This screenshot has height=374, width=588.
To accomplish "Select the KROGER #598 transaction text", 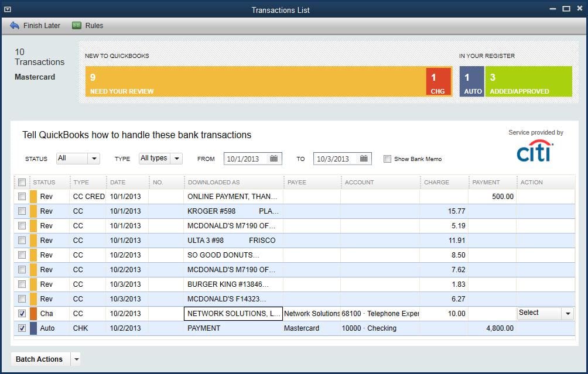I will click(x=233, y=211).
